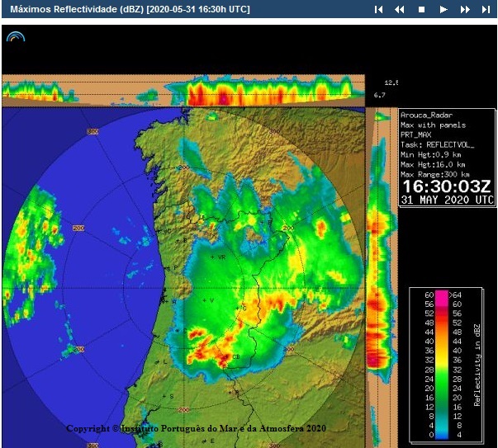Click the Arouca_Radar label
The height and width of the screenshot is (448, 498).
(426, 115)
